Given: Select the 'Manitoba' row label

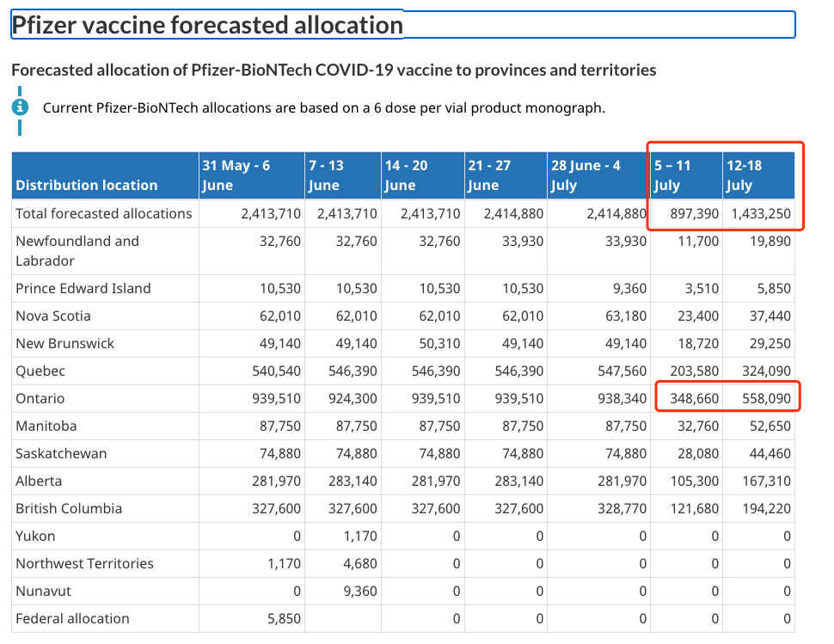Looking at the screenshot, I should pyautogui.click(x=46, y=426).
